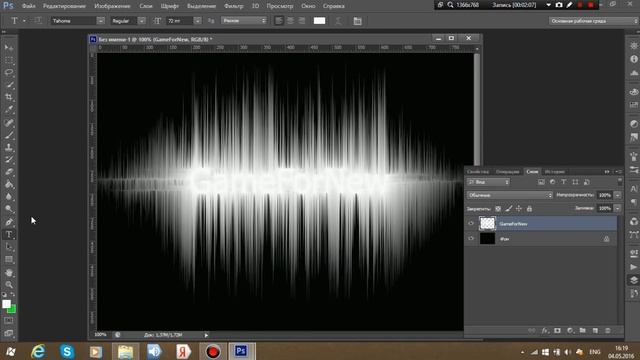640x360 pixels.
Task: Select the Rectangular Marquee tool
Action: pos(9,60)
